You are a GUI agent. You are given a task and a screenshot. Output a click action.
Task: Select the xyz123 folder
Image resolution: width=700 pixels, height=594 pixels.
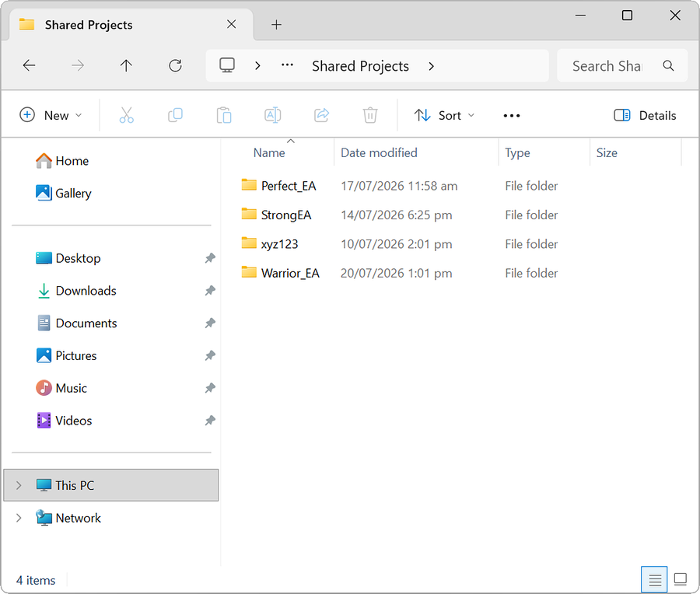(x=279, y=244)
